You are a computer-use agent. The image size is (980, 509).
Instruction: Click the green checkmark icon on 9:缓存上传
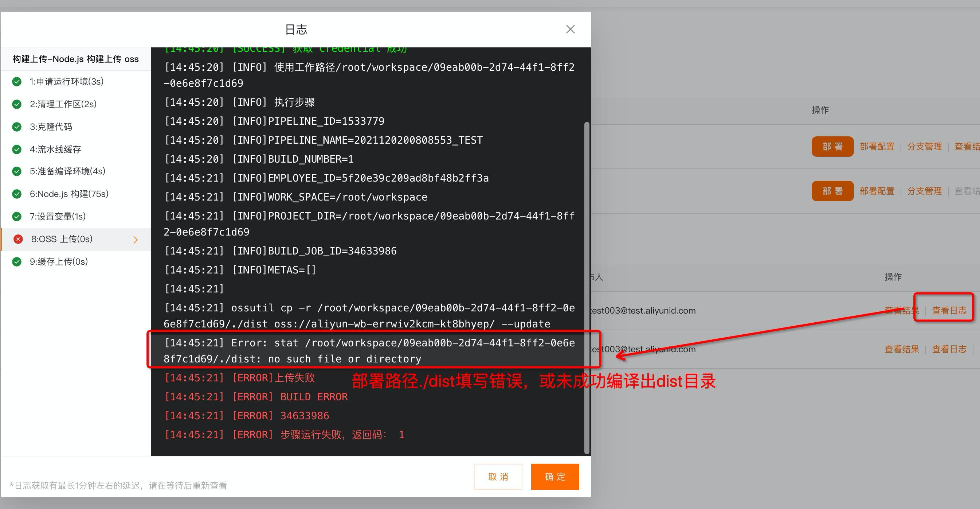coord(17,261)
